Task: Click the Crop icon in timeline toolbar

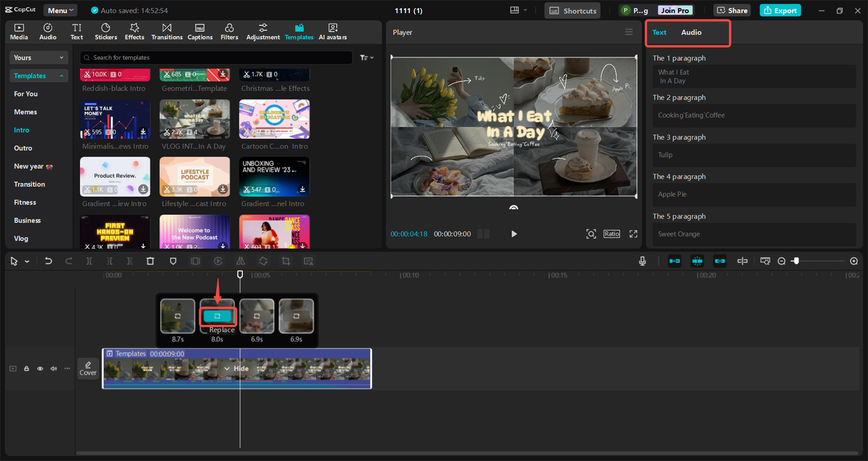Action: (x=285, y=261)
